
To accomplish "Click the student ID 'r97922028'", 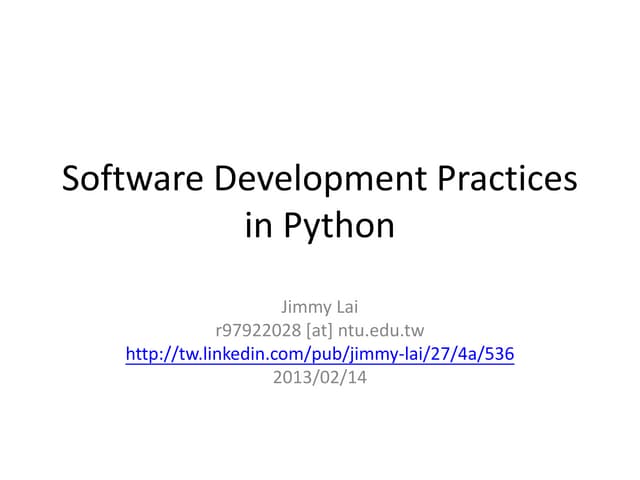I will pos(257,330).
